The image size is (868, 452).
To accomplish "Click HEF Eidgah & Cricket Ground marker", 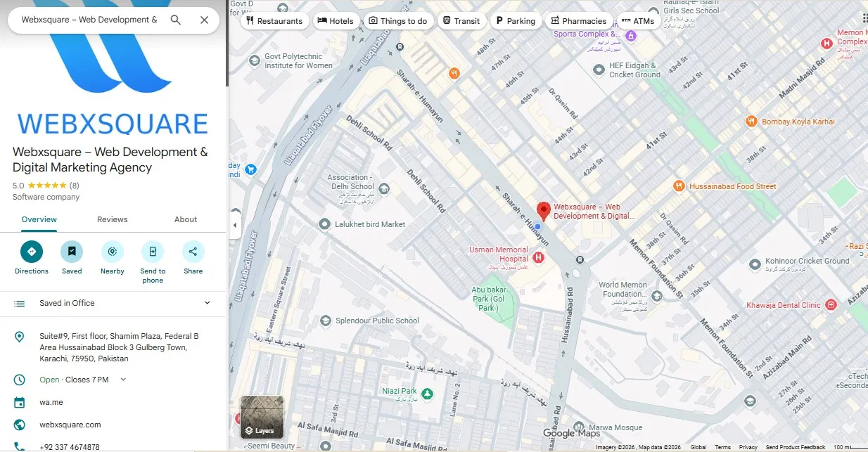I will [599, 70].
